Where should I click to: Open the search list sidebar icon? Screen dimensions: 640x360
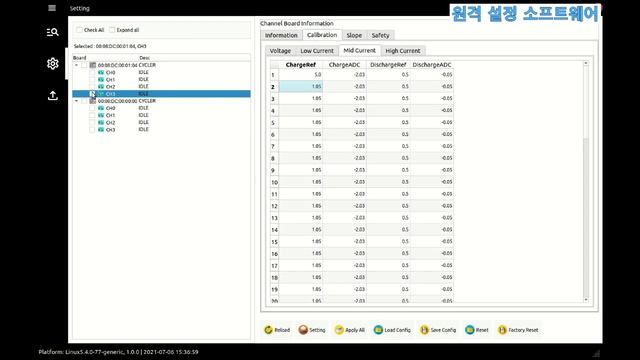pos(52,32)
